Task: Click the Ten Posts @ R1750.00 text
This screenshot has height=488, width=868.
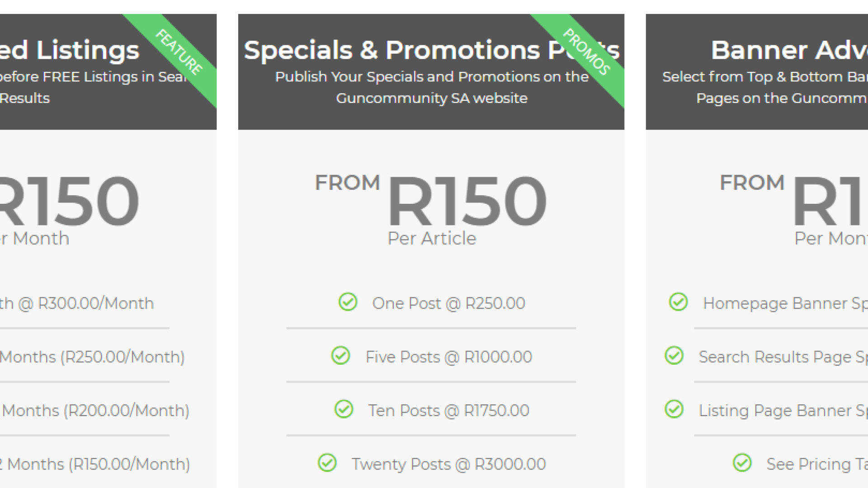Action: (448, 410)
